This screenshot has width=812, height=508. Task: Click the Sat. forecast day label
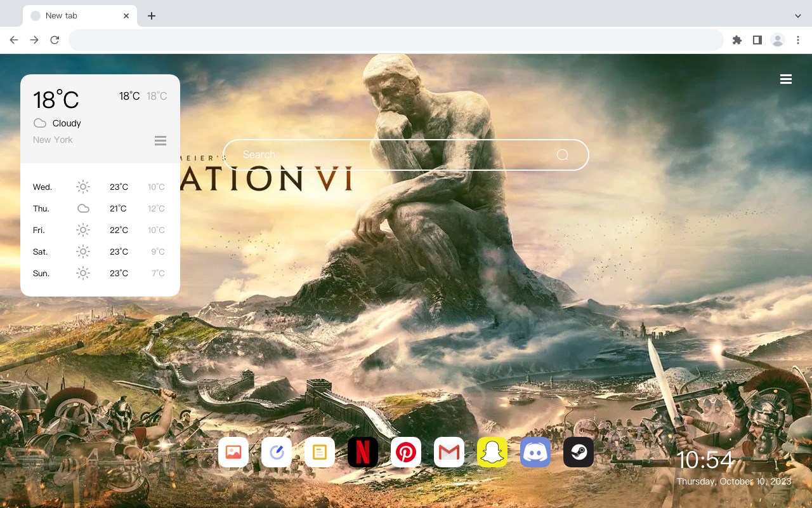pos(41,252)
